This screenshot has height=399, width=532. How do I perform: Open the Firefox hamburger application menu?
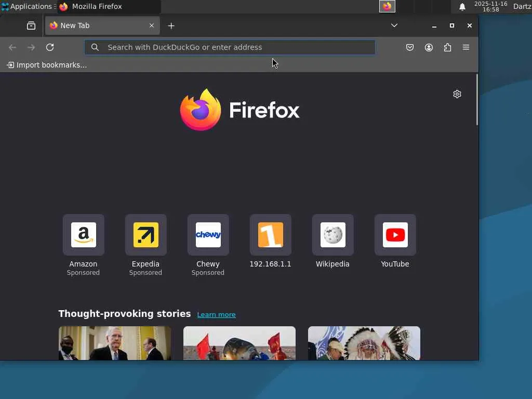466,47
